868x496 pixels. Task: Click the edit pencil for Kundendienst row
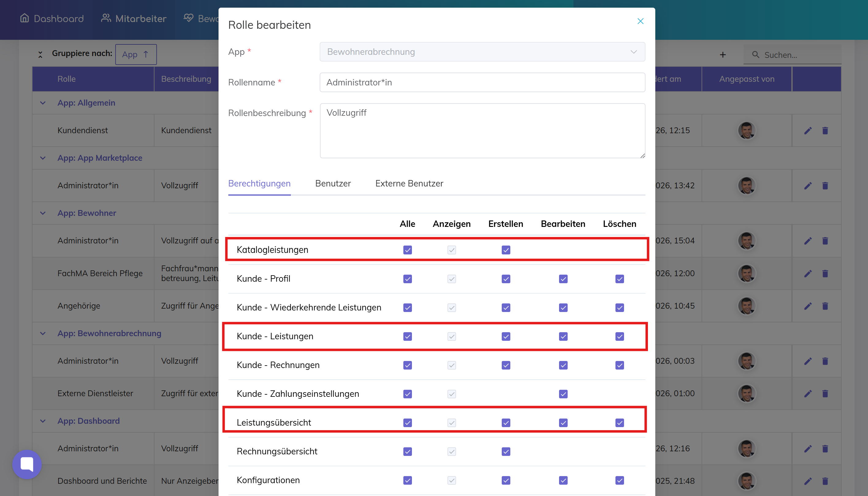click(808, 130)
